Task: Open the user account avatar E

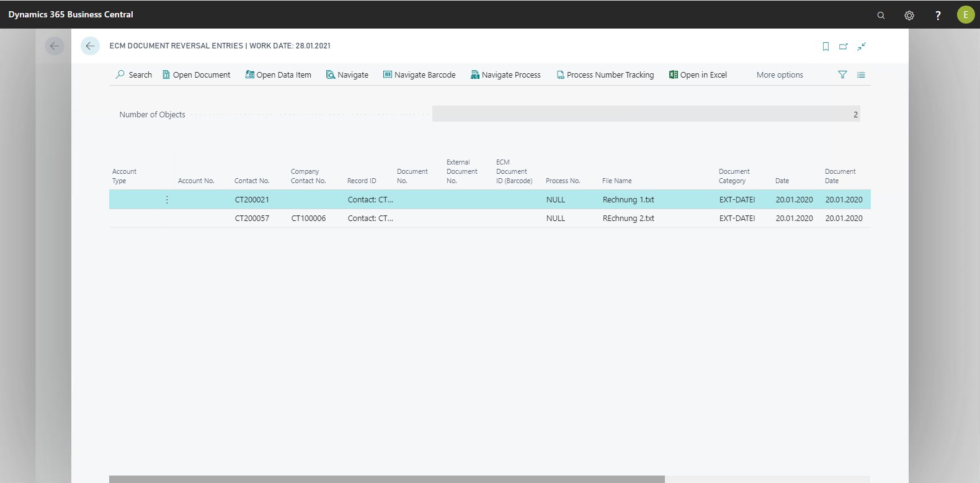Action: [965, 15]
